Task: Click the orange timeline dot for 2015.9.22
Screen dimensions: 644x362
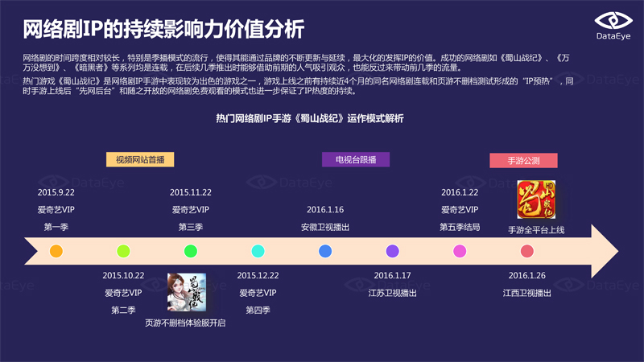Action: [56, 251]
